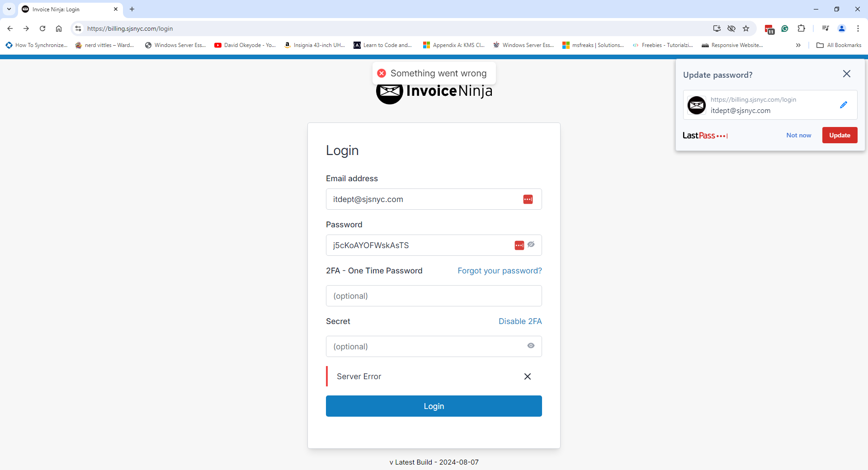Click LastPass icon in the Password field
The width and height of the screenshot is (868, 470).
519,245
